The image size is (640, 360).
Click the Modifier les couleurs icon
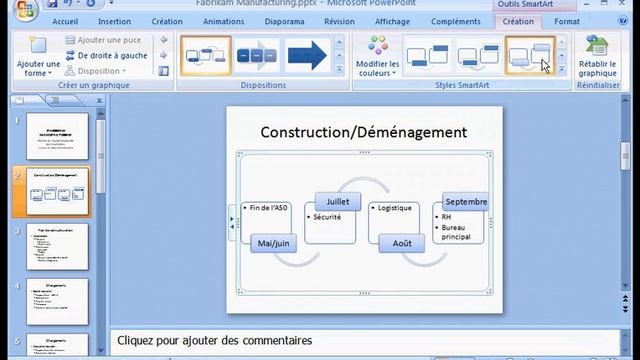coord(378,45)
